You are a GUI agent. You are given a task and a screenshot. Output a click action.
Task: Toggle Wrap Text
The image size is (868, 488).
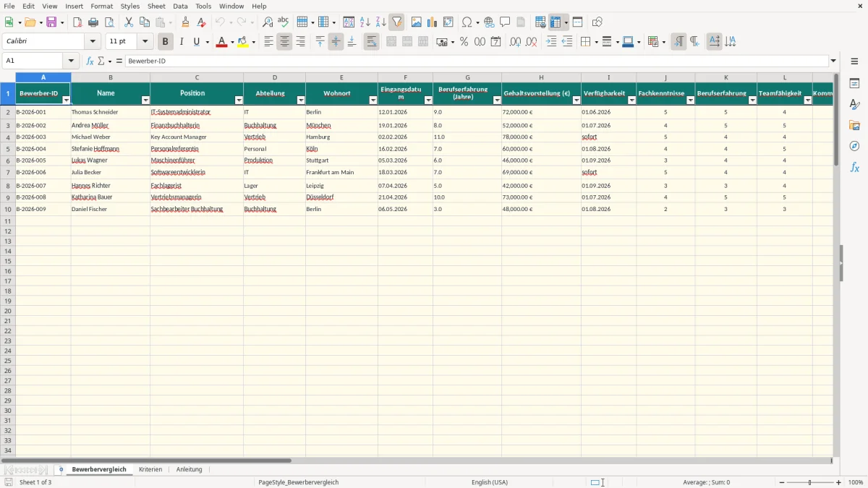[x=371, y=42]
